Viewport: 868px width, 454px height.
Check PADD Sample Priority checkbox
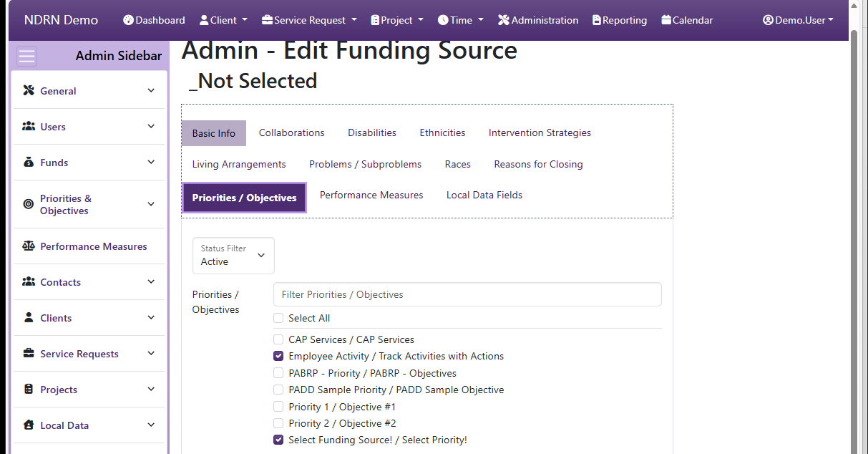(x=278, y=390)
